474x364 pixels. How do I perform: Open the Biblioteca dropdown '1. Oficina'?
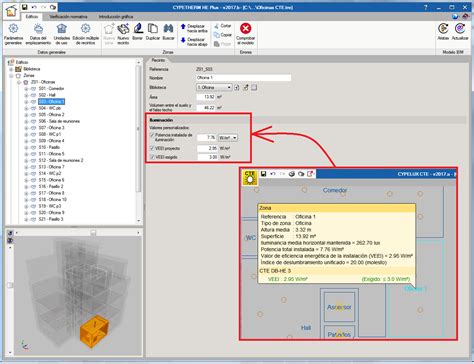coord(214,87)
